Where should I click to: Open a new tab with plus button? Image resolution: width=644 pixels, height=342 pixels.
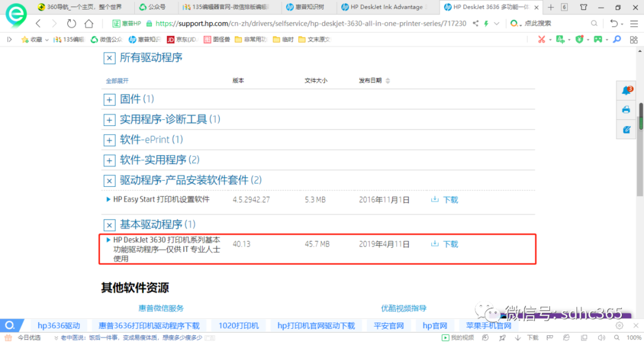click(551, 7)
